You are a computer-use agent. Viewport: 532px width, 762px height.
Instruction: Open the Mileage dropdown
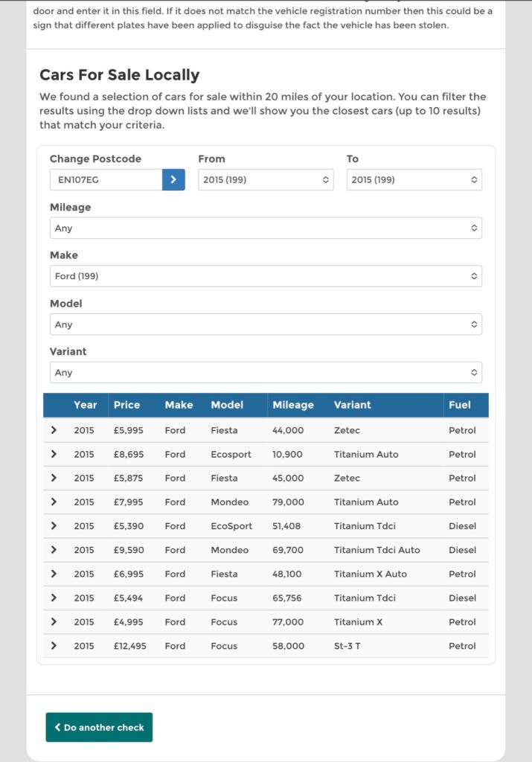tap(266, 228)
